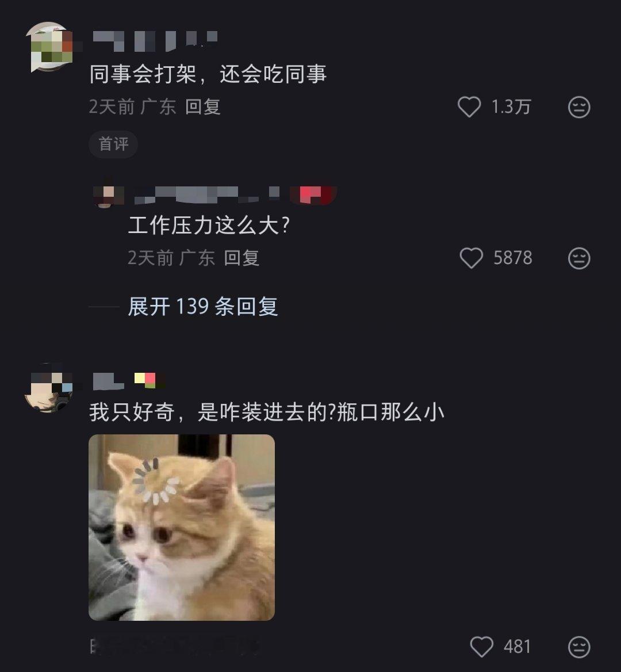Like the comment with 1.3万 likes
621x672 pixels.
coord(469,106)
